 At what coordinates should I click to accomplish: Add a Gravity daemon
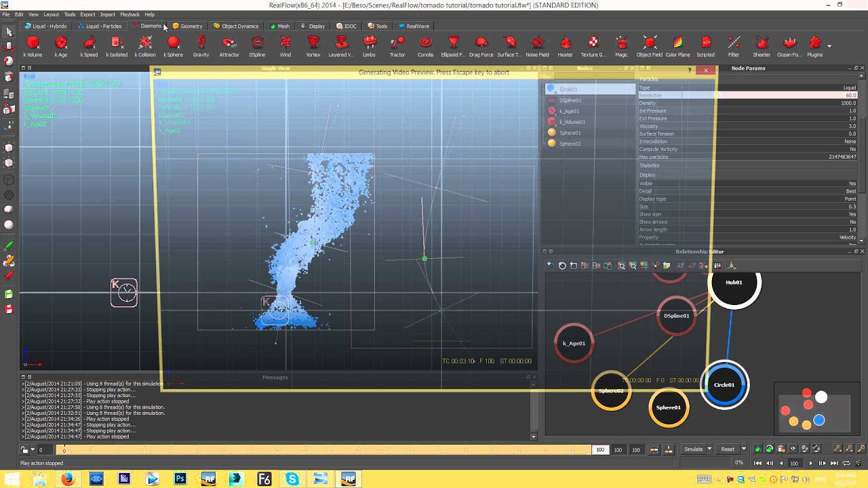pos(201,46)
